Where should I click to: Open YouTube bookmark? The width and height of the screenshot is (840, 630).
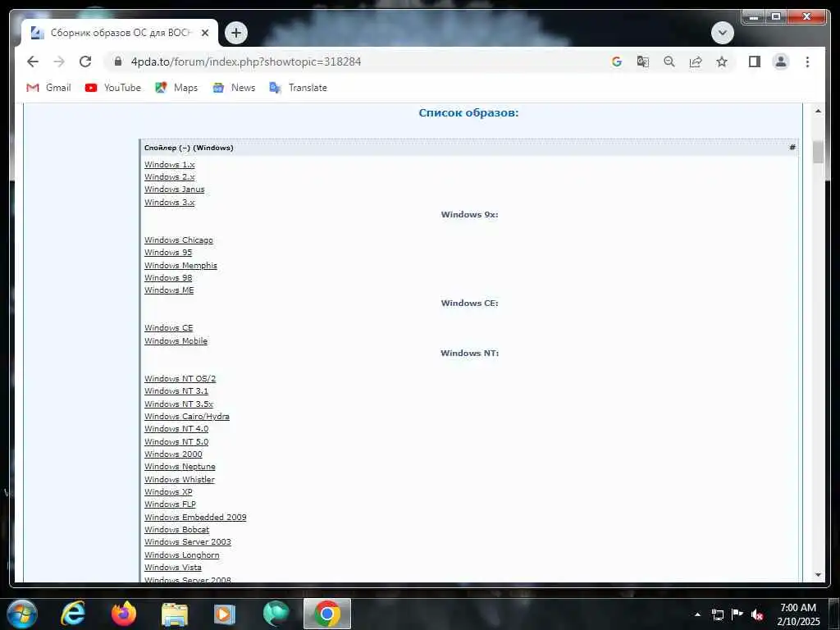113,88
